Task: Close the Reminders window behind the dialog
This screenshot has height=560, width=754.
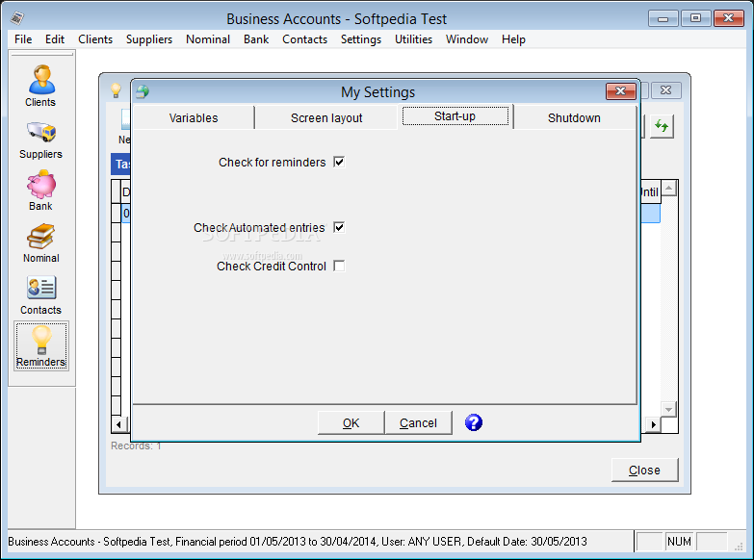Action: 665,90
